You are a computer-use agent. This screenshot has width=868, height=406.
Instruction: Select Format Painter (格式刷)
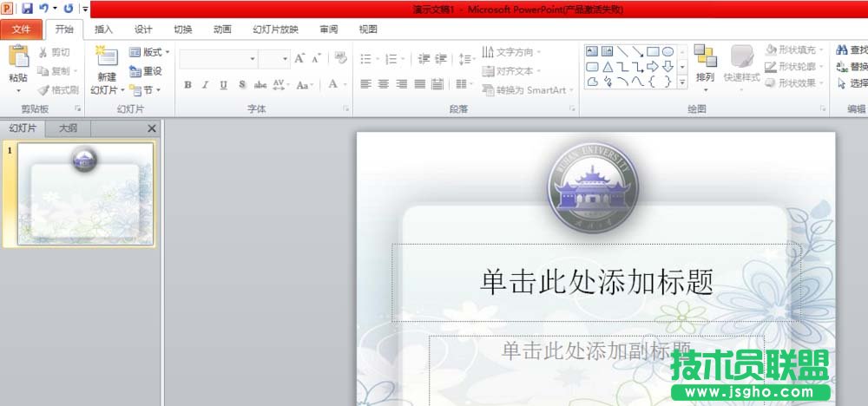(58, 89)
